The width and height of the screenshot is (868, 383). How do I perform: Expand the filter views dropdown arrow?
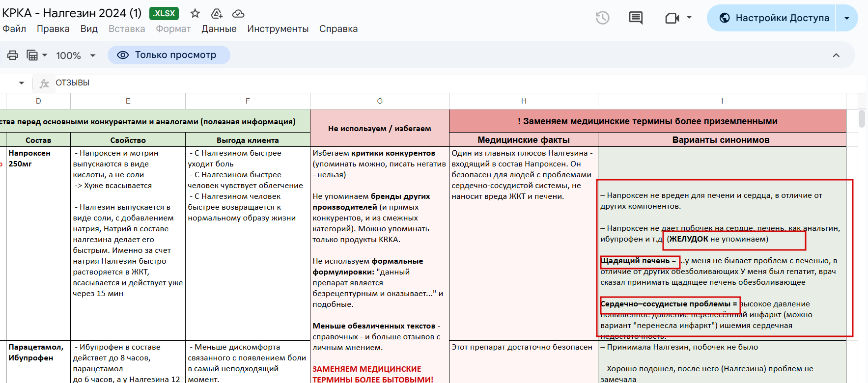click(x=45, y=55)
